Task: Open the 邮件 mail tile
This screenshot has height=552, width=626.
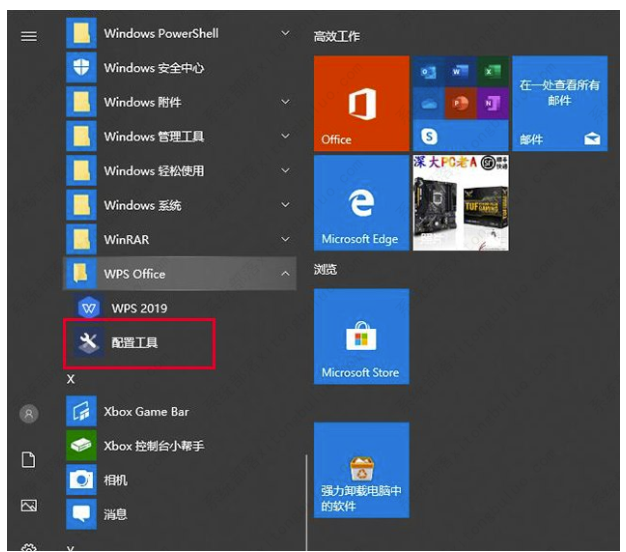Action: coord(560,103)
